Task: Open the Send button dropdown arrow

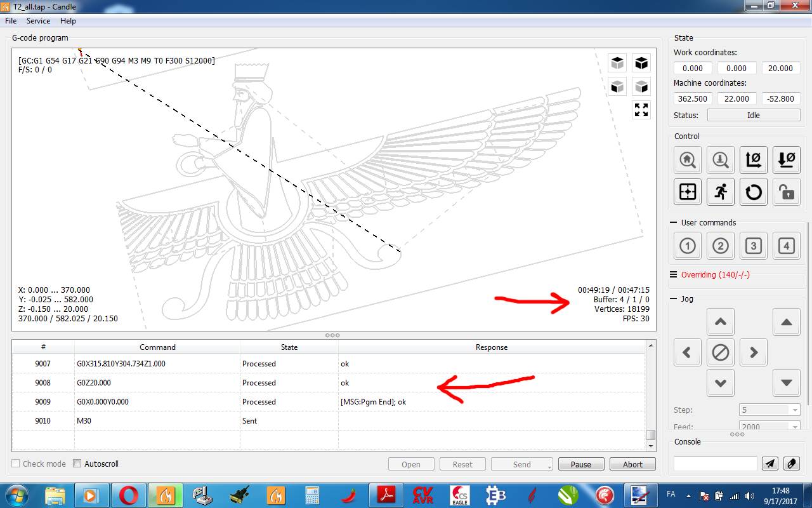Action: [x=549, y=466]
